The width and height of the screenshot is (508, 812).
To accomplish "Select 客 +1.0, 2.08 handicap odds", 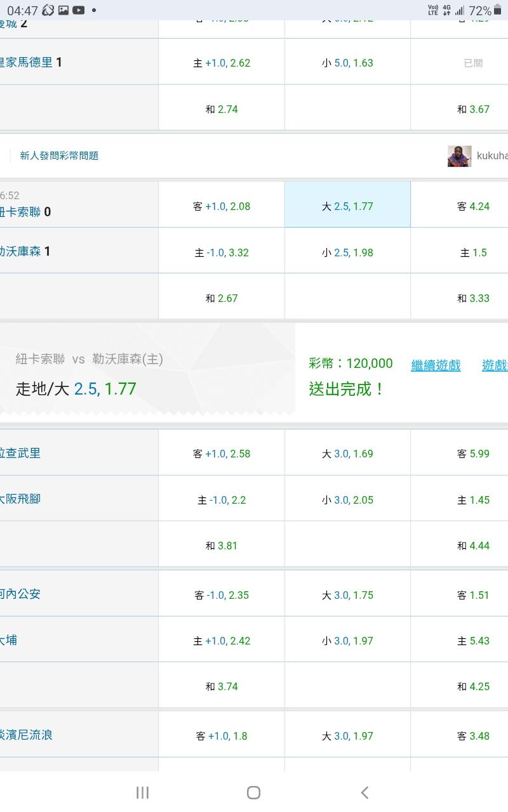I will (222, 206).
